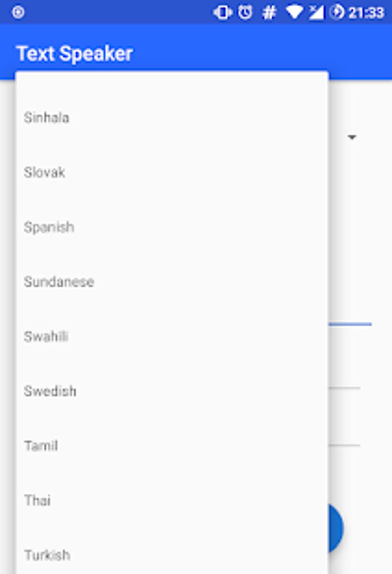
Task: Choose the Thai language option
Action: pos(38,500)
